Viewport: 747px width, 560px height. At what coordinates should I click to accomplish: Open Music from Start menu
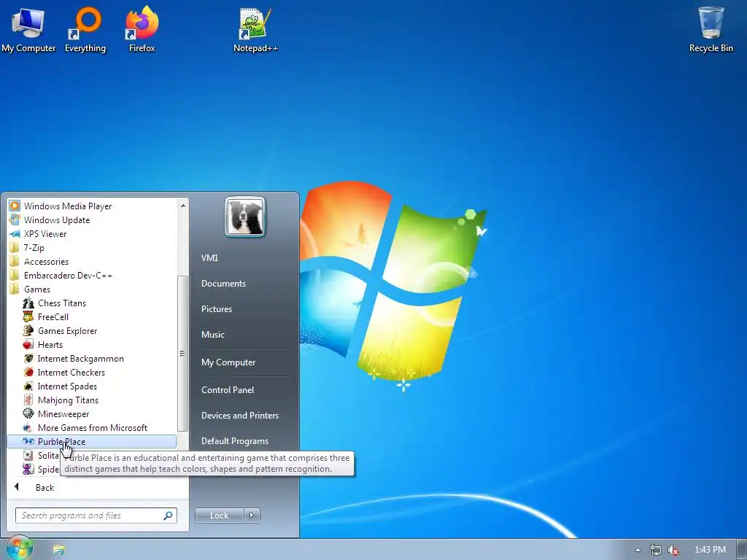click(x=212, y=334)
